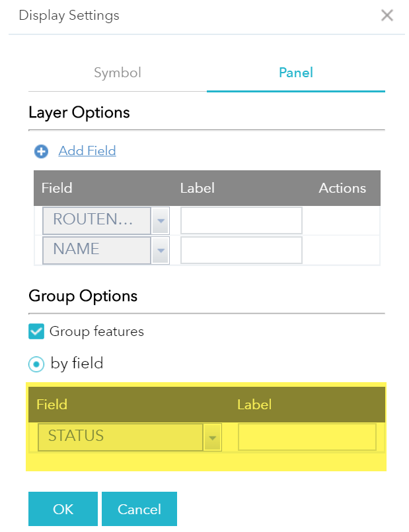
Task: Select the by field radio button
Action: tap(37, 364)
